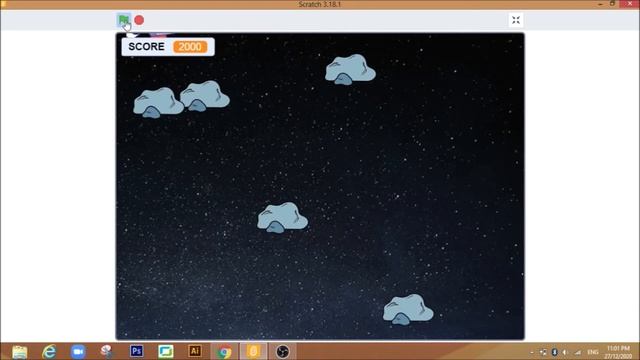Switch to Google Chrome in the taskbar
Viewport: 640px width, 360px height.
click(x=224, y=351)
